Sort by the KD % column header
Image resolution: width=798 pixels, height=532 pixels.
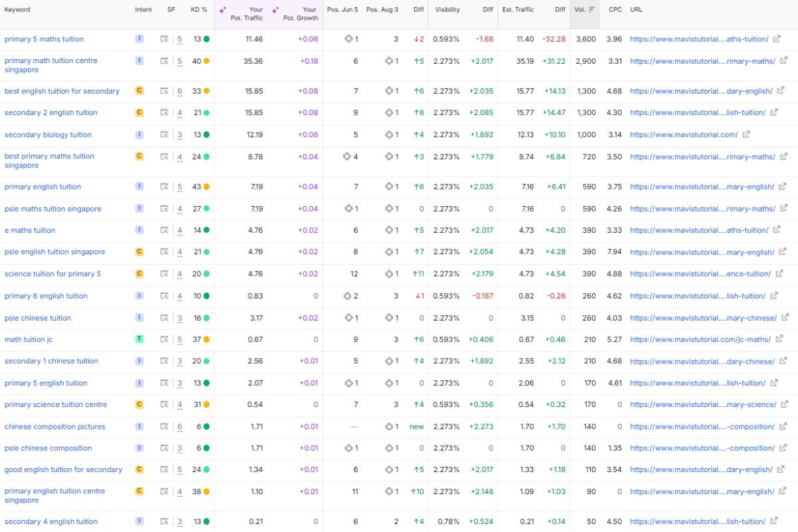pos(199,10)
